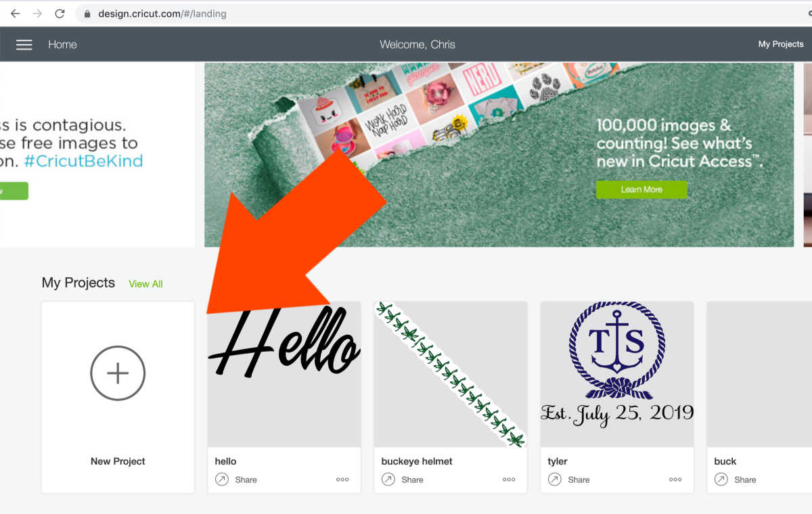Screen dimensions: 812x514
Task: Click the browser back arrow
Action: tap(15, 14)
